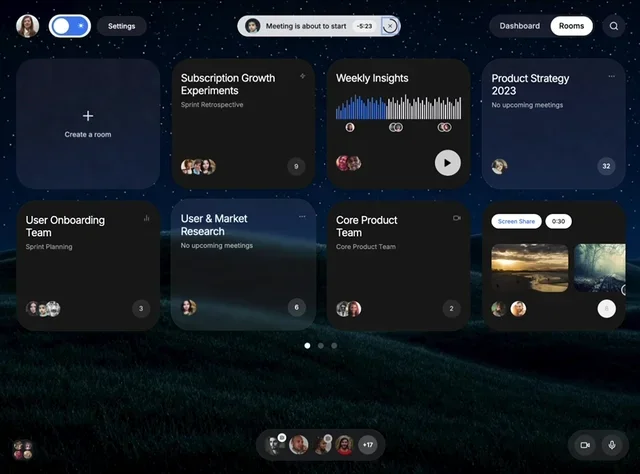Click User Onboarding Team audio bars icon

147,218
